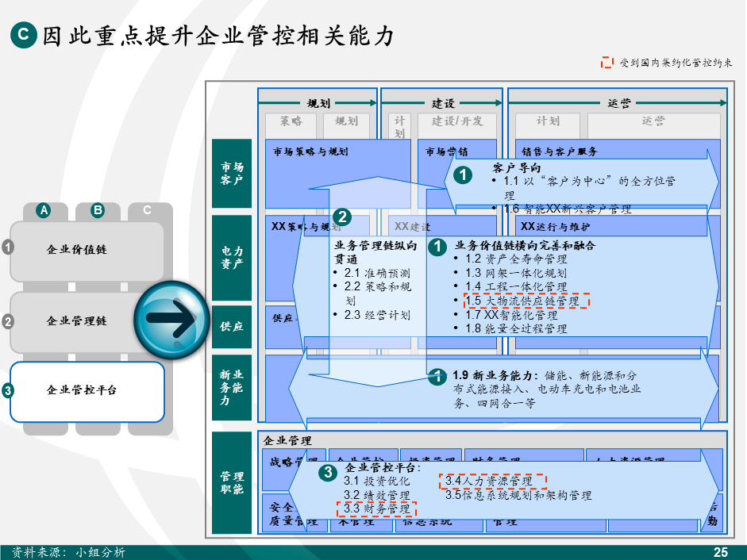This screenshot has width=747, height=560.
Task: Click the 市场客户 row label
Action: tap(232, 174)
